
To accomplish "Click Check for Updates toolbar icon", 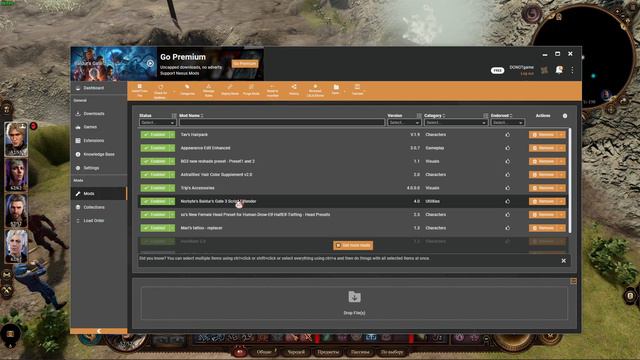I will click(160, 91).
